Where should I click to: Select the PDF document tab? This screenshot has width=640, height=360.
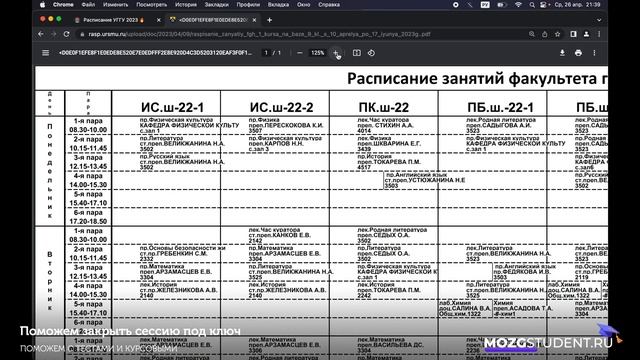[x=212, y=20]
